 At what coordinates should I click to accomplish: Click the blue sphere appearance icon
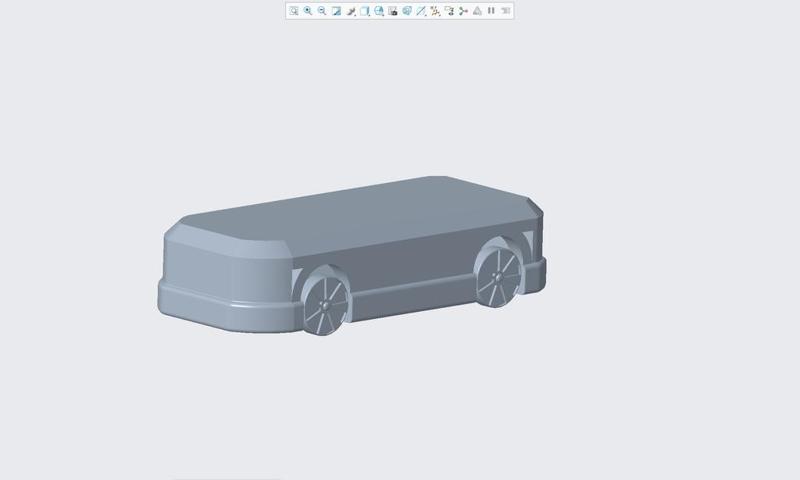click(x=407, y=11)
